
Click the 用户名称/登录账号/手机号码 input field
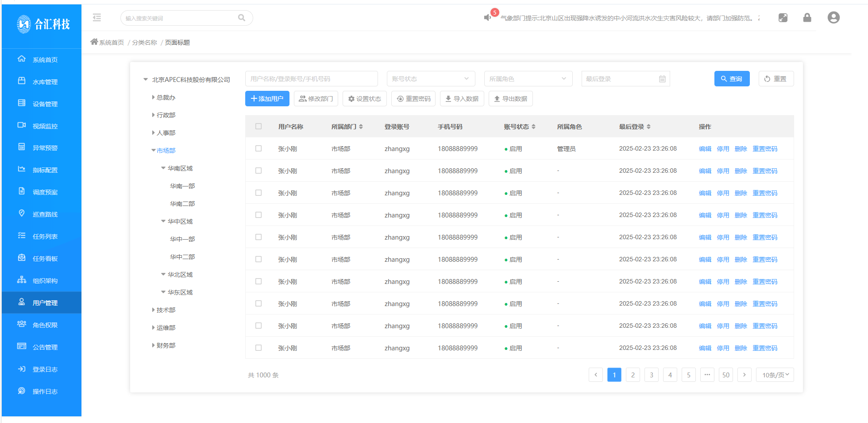[311, 79]
